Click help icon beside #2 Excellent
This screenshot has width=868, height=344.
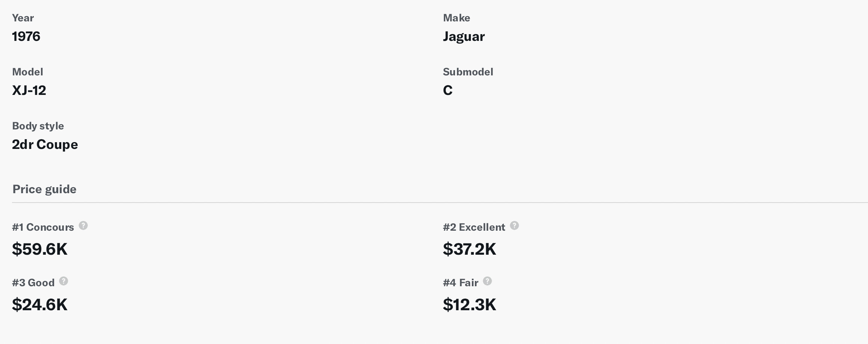click(514, 225)
